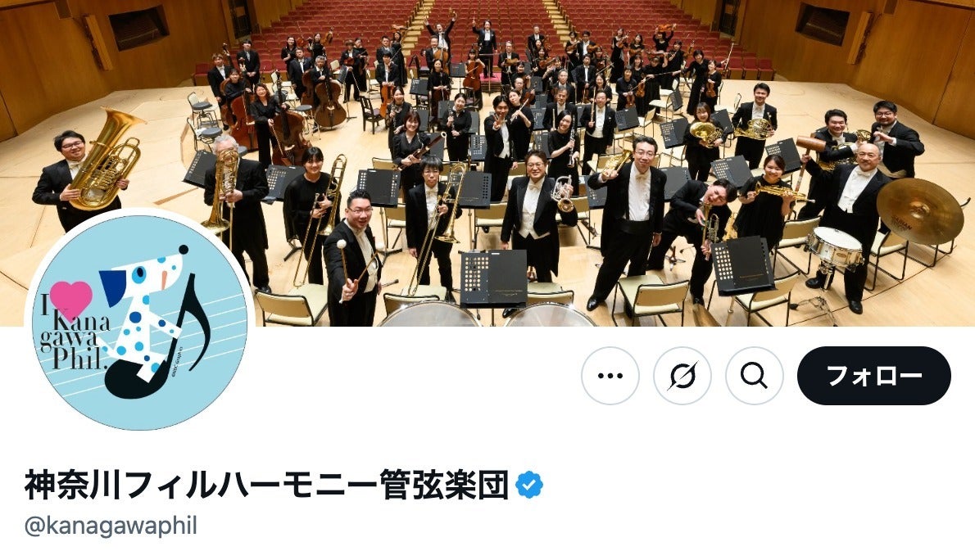Viewport: 975px width, 560px height.
Task: Click the blue verified checkmark badge
Action: (x=529, y=485)
